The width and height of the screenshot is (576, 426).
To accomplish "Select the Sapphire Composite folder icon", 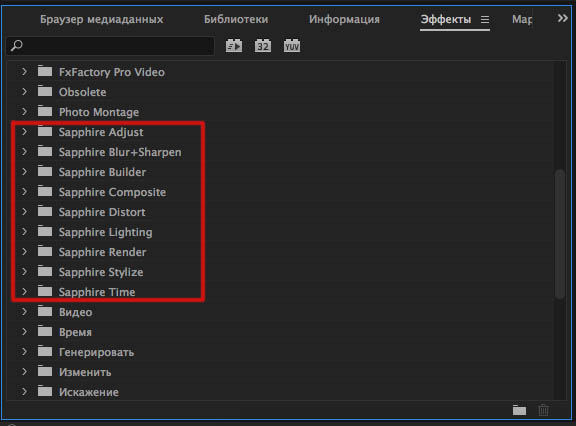I will [45, 191].
